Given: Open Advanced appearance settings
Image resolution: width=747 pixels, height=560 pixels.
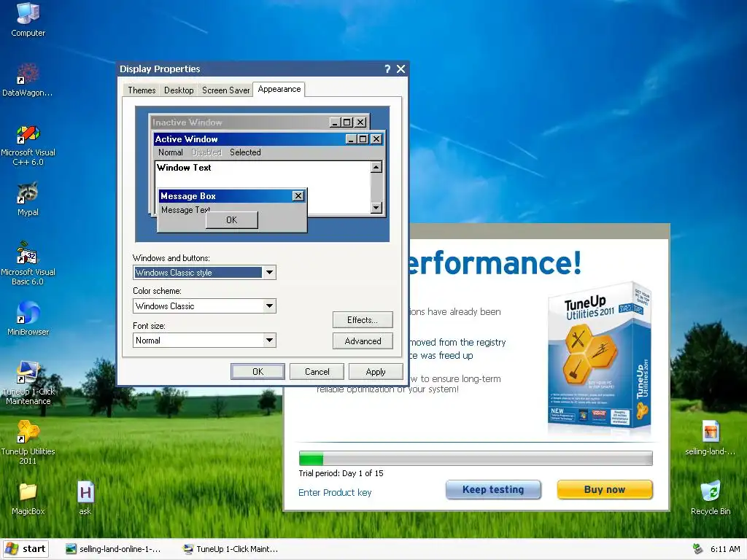Looking at the screenshot, I should coord(363,341).
